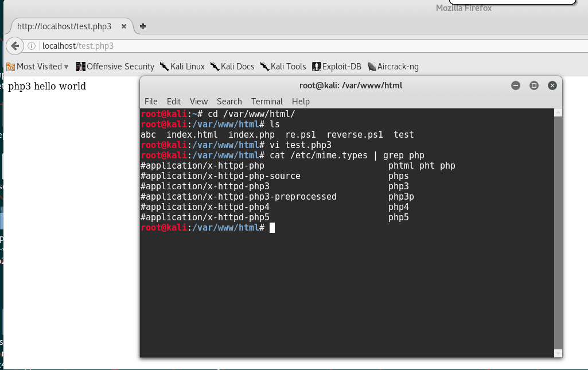Click 'cat /etc/mime.types | grep php' command
This screenshot has width=588, height=370.
coord(347,155)
